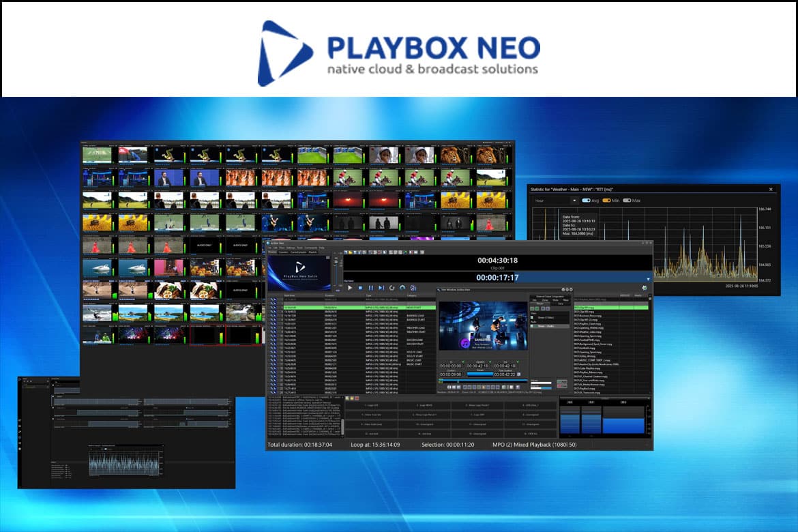Click the 00:00:17:17 countdown display
Viewport: 798px width, 532px height.
point(497,278)
